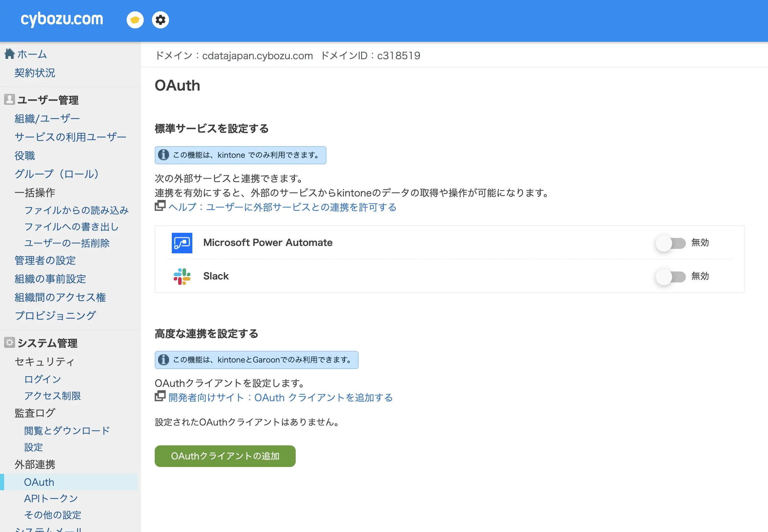Open サービスの利用ユーザー page
This screenshot has height=532, width=768.
coord(71,137)
